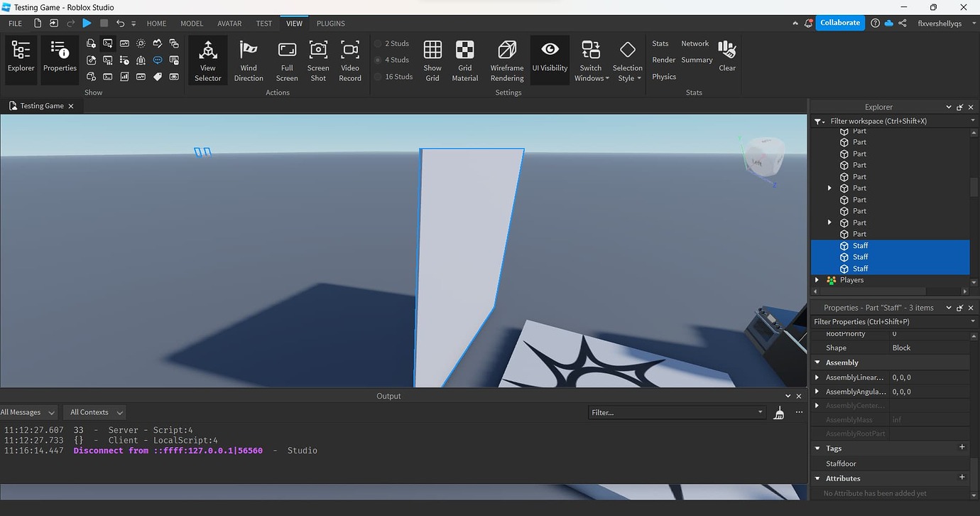The height and width of the screenshot is (516, 980).
Task: Click the Filter workspace search field
Action: (x=895, y=121)
